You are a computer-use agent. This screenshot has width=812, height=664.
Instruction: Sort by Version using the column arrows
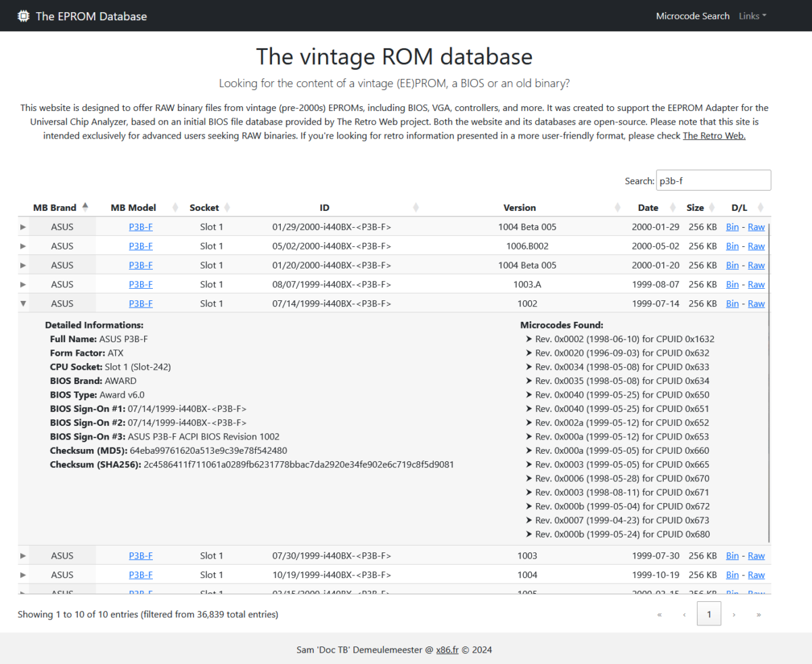pos(616,208)
